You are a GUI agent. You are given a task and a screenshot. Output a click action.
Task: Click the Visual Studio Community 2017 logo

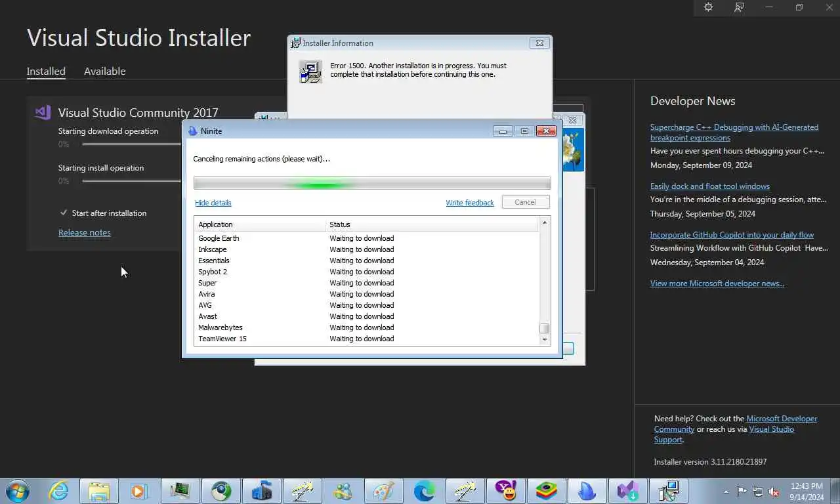click(43, 112)
